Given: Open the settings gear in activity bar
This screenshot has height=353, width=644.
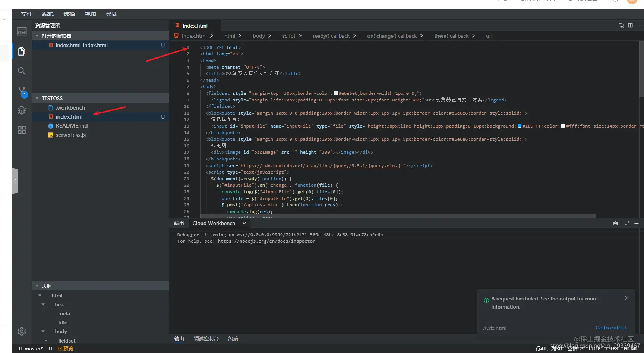Looking at the screenshot, I should [22, 331].
